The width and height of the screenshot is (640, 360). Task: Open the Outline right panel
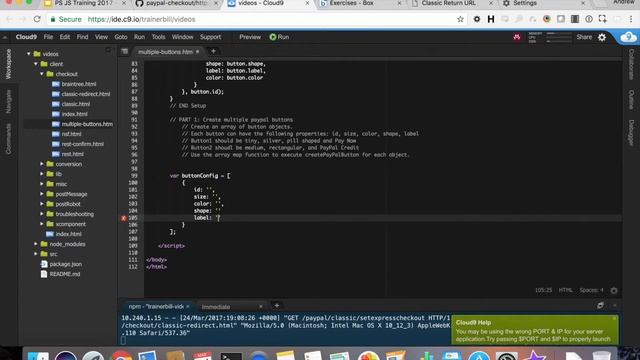[631, 100]
